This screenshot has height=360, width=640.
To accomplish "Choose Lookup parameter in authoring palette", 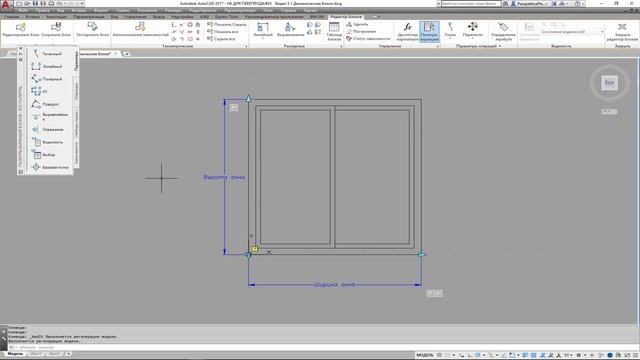I will [44, 155].
